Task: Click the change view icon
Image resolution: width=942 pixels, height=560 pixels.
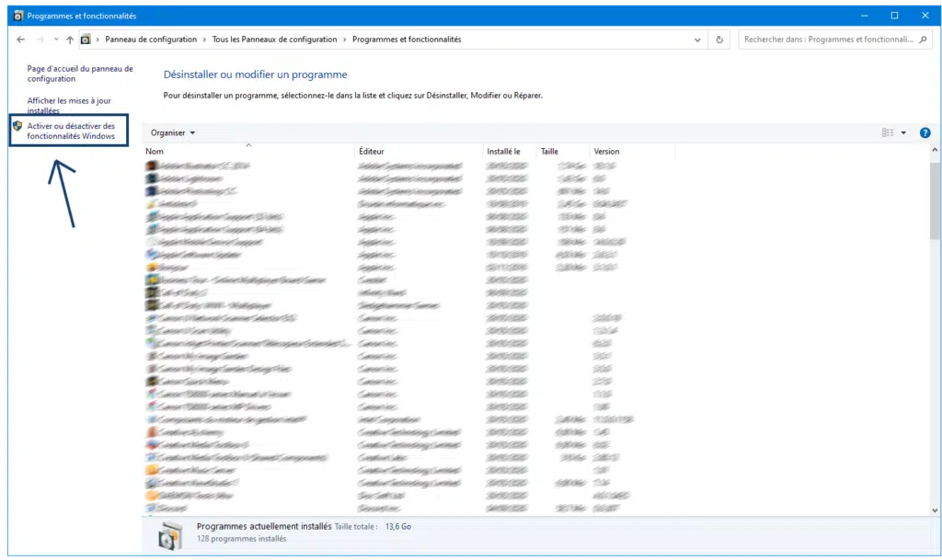Action: (x=888, y=132)
